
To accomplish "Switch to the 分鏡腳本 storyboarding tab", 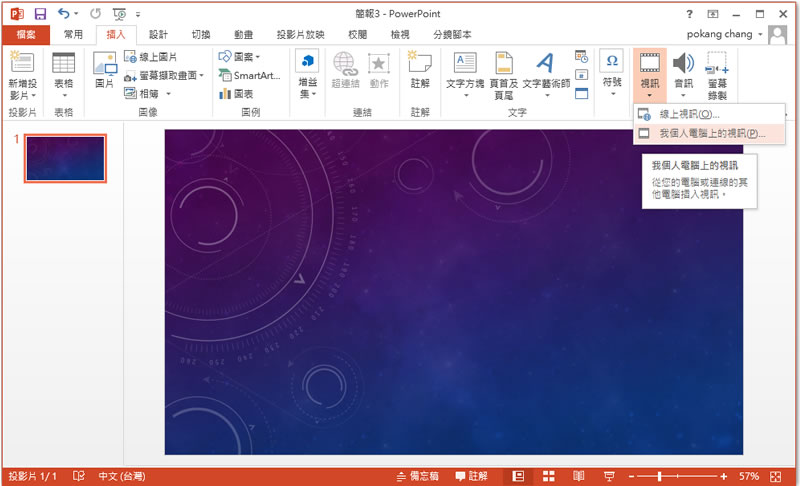I will [452, 35].
